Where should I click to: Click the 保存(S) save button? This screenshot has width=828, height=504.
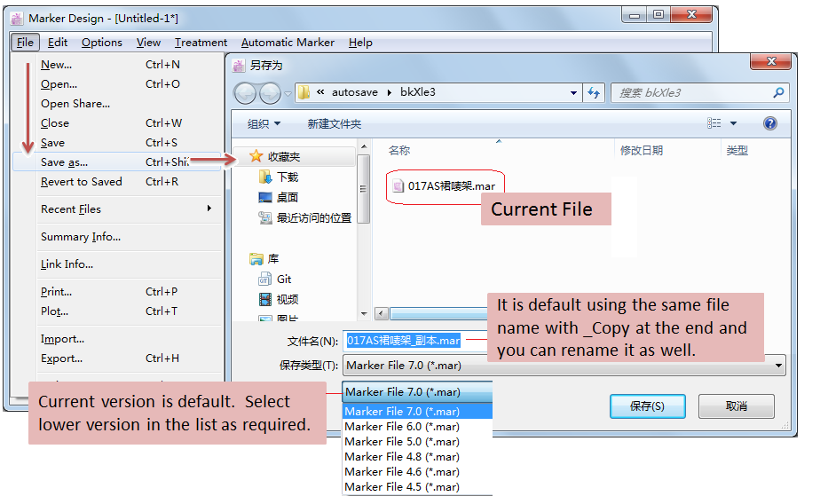(647, 406)
